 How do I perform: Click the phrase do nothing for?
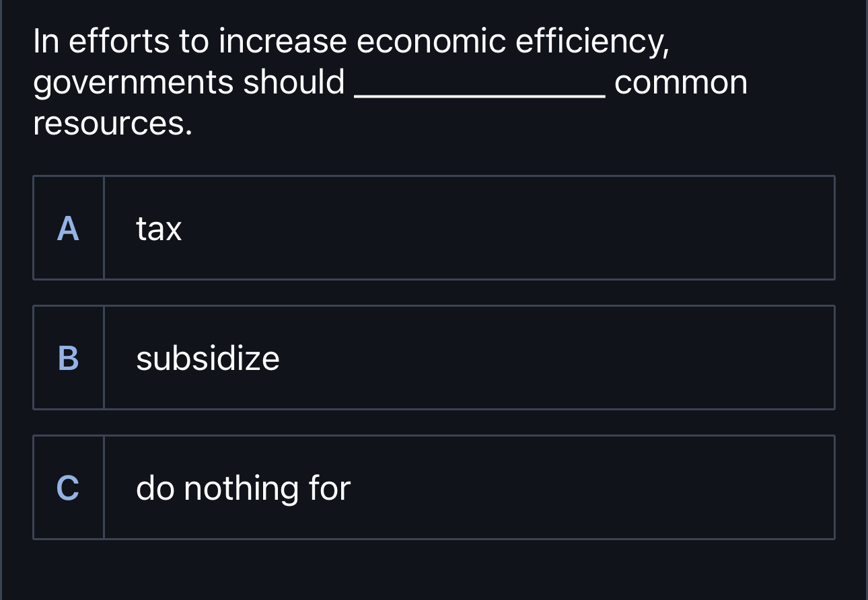(x=243, y=488)
